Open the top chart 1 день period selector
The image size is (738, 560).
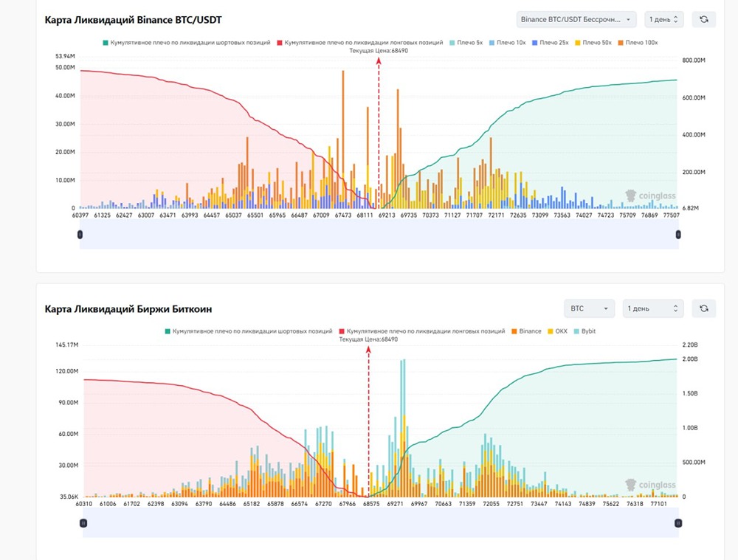click(663, 19)
